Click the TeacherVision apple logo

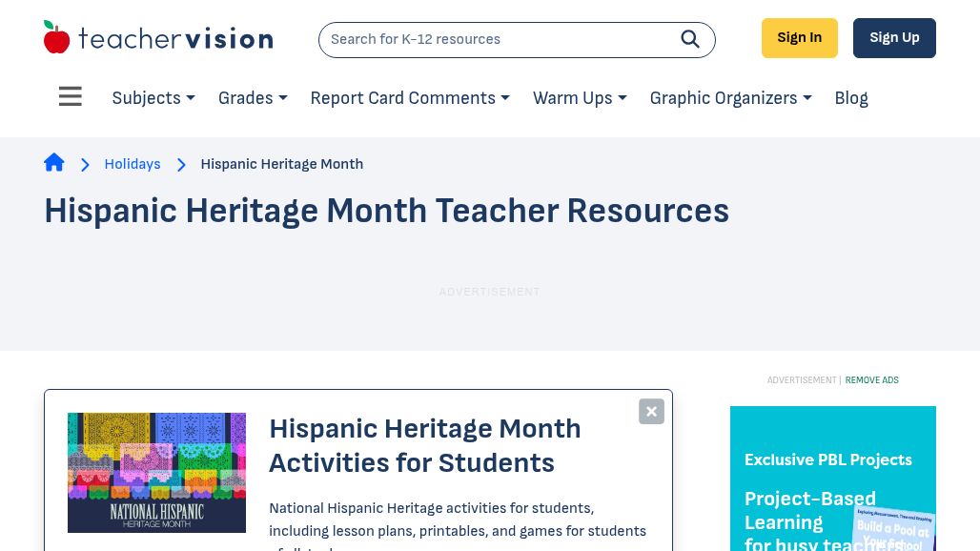(56, 37)
